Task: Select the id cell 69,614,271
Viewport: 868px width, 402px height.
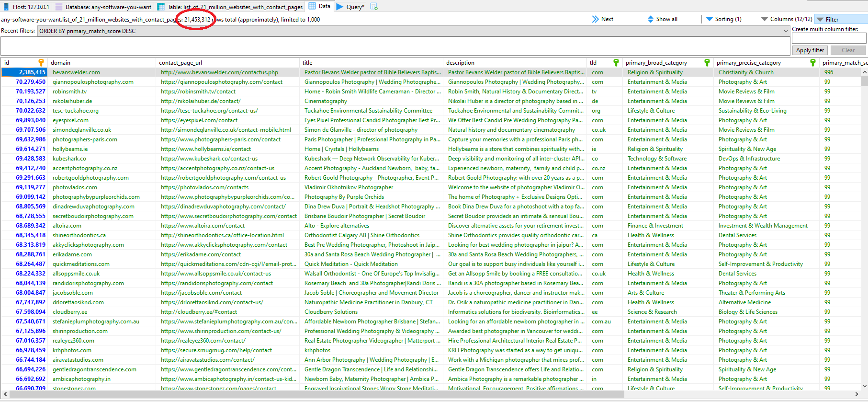Action: coord(24,149)
